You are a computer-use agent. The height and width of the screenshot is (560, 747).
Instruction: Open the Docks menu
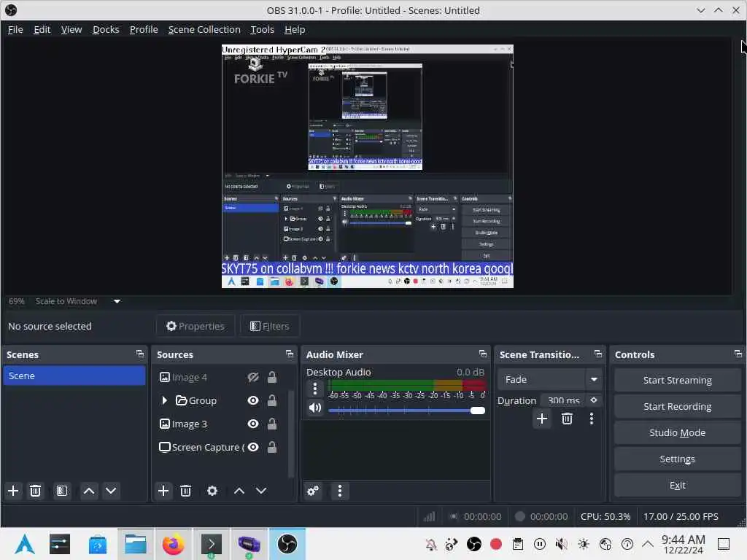pyautogui.click(x=106, y=29)
